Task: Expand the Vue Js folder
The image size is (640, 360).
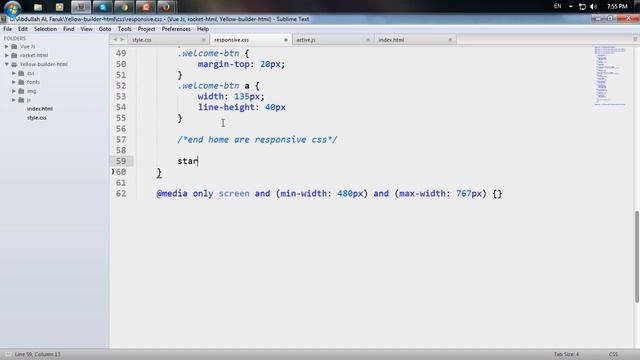Action: [7, 47]
